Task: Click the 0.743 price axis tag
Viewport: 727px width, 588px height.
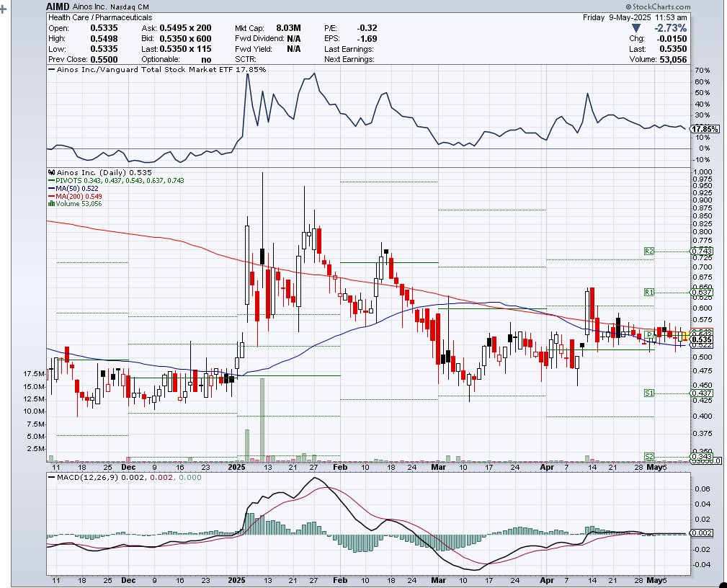Action: 702,251
